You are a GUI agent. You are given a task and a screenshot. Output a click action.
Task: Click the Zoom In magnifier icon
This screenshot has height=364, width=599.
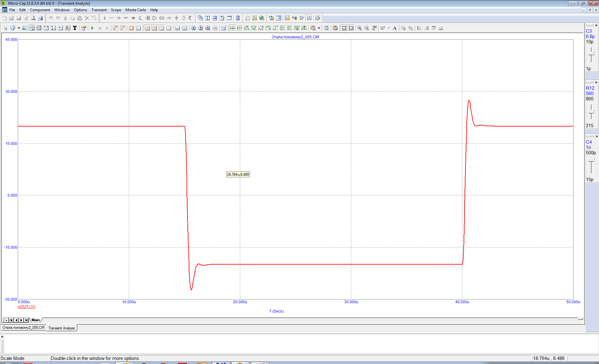pos(359,28)
